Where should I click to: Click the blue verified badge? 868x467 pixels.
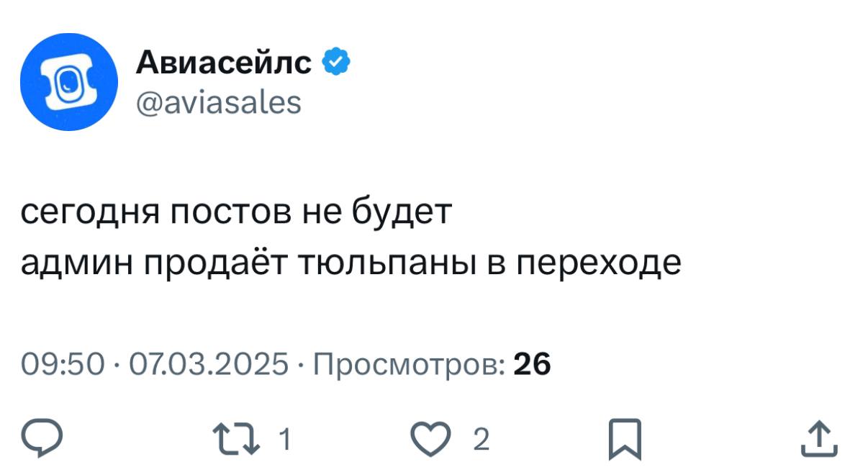pos(336,63)
